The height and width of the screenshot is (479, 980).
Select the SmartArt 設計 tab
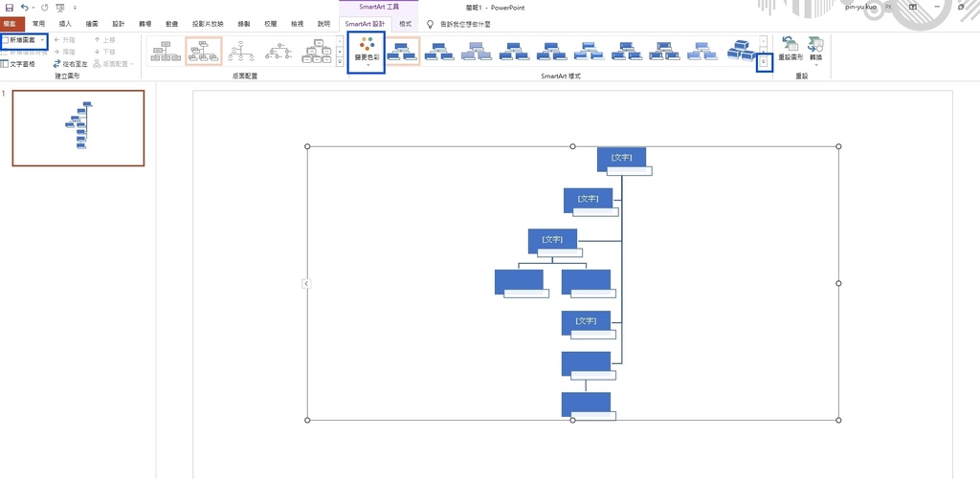365,24
